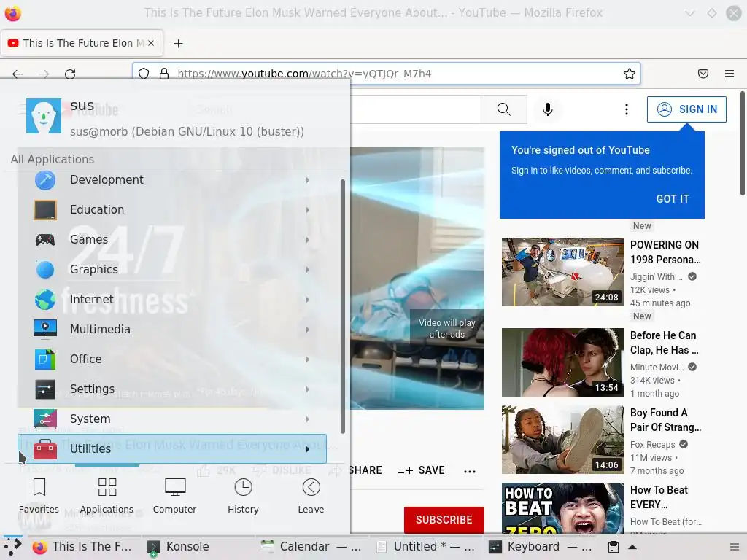
Task: Open the System category icon
Action: 45,419
